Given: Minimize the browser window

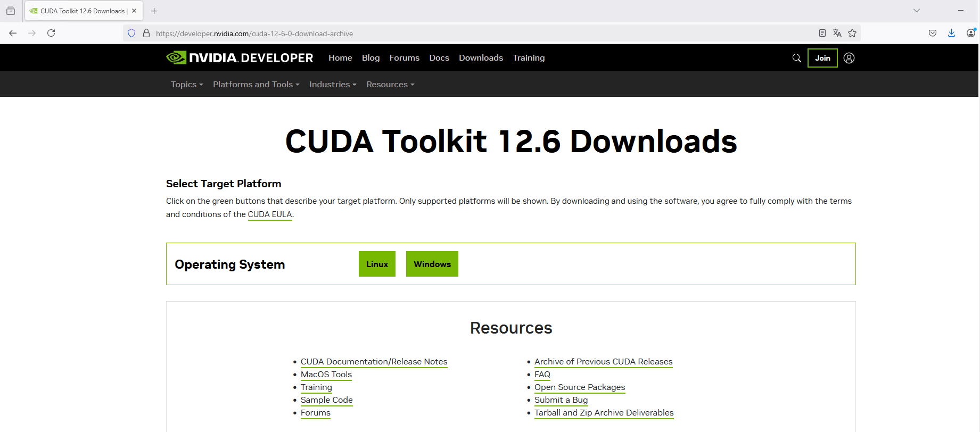Looking at the screenshot, I should [961, 11].
